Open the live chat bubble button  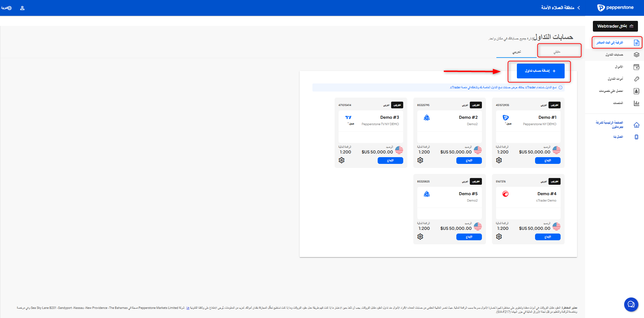pyautogui.click(x=631, y=305)
